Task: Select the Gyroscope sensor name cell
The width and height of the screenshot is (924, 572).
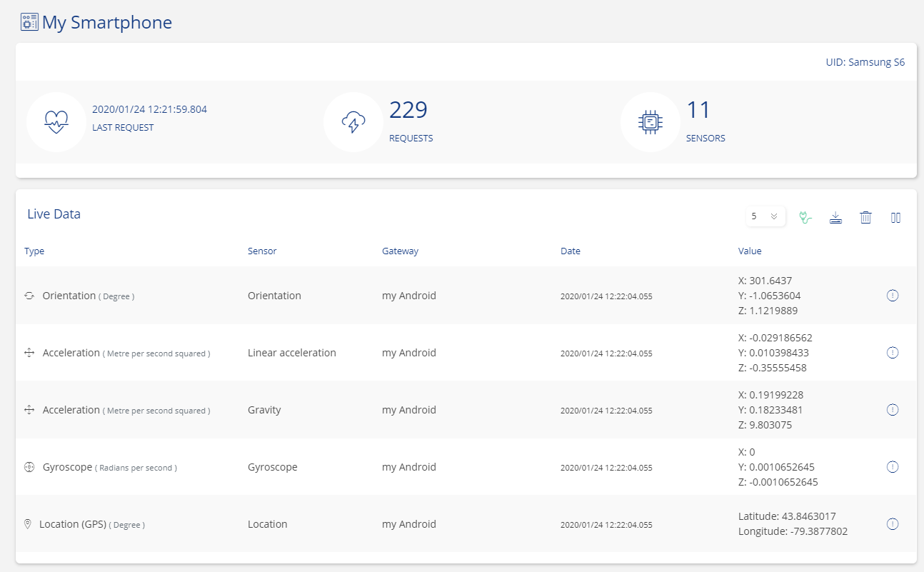Action: 273,467
